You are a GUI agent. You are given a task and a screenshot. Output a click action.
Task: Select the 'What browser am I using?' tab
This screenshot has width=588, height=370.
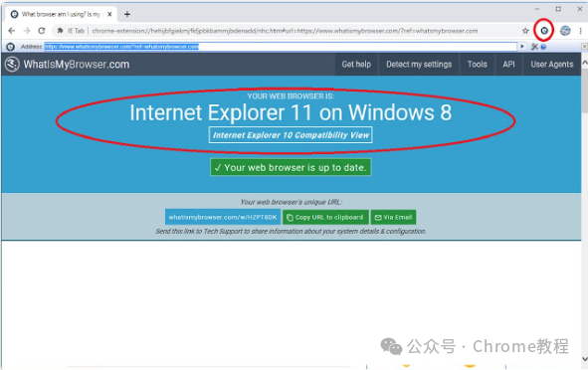point(61,14)
